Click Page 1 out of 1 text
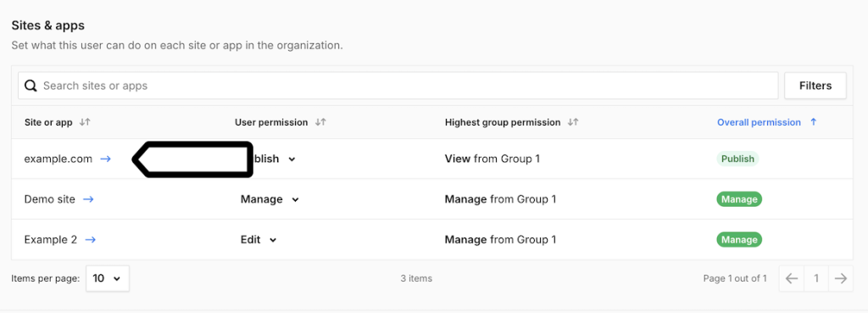868x313 pixels. 735,279
